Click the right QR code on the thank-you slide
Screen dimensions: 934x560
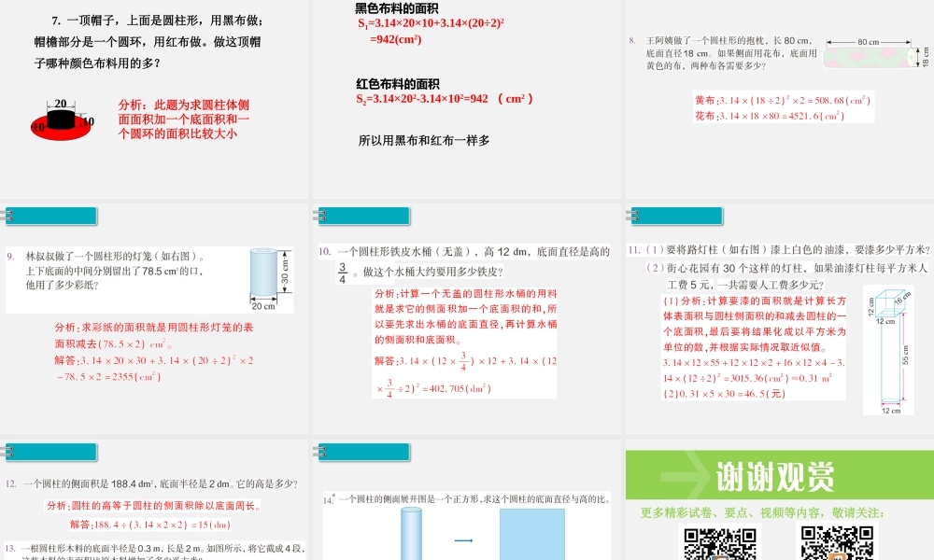pos(836,546)
